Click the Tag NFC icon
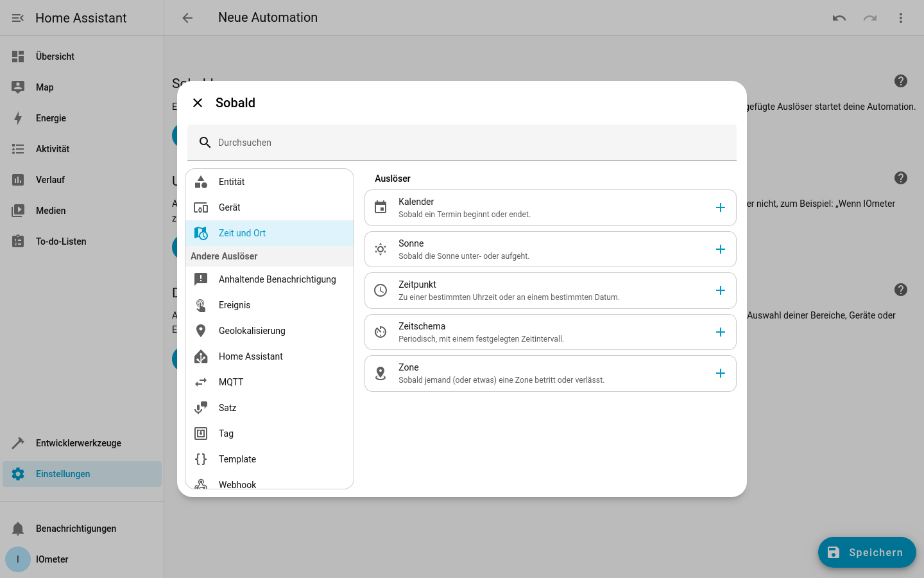The width and height of the screenshot is (924, 578). pos(201,433)
